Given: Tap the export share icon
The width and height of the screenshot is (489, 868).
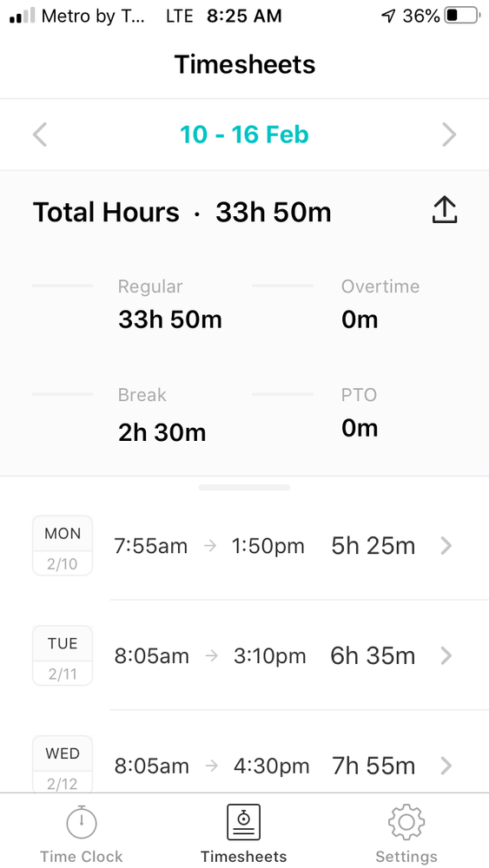Looking at the screenshot, I should point(444,210).
